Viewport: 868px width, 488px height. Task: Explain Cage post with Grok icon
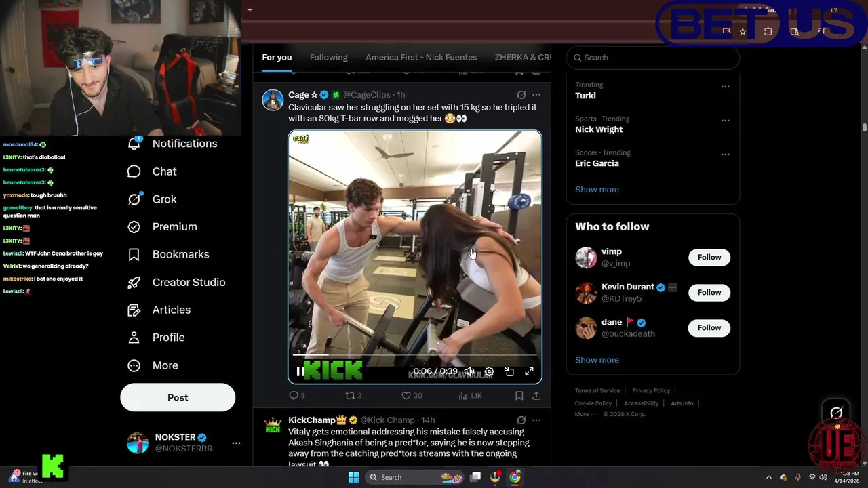(x=521, y=95)
